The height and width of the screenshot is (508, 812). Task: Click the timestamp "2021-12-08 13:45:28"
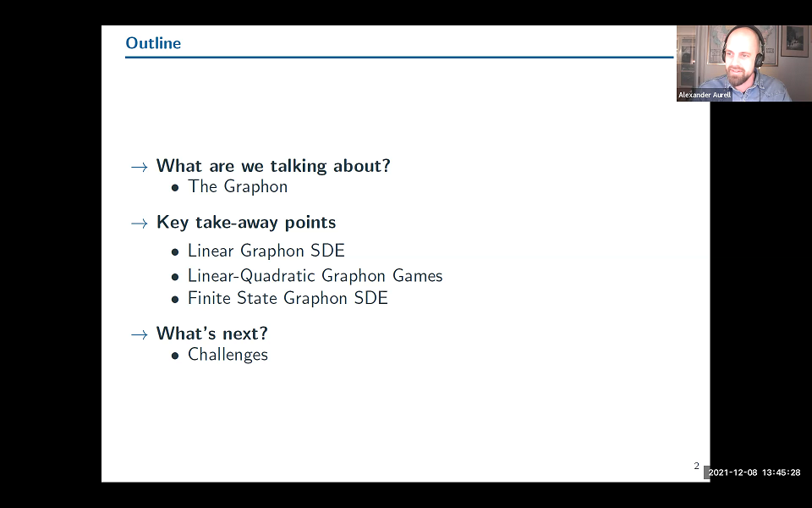click(x=755, y=472)
